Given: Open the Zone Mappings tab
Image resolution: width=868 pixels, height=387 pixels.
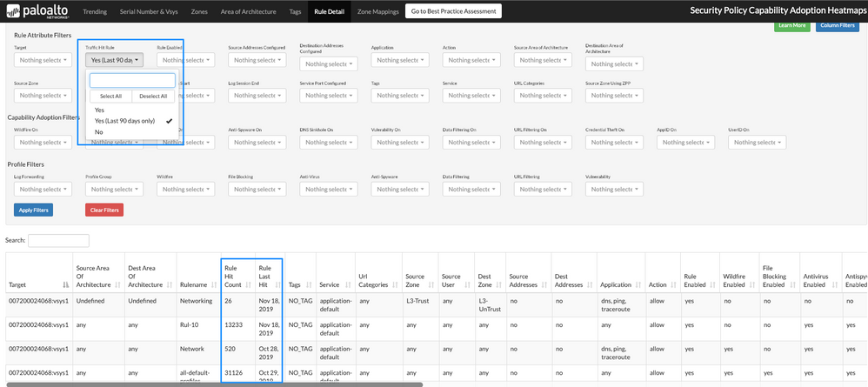Looking at the screenshot, I should coord(379,11).
